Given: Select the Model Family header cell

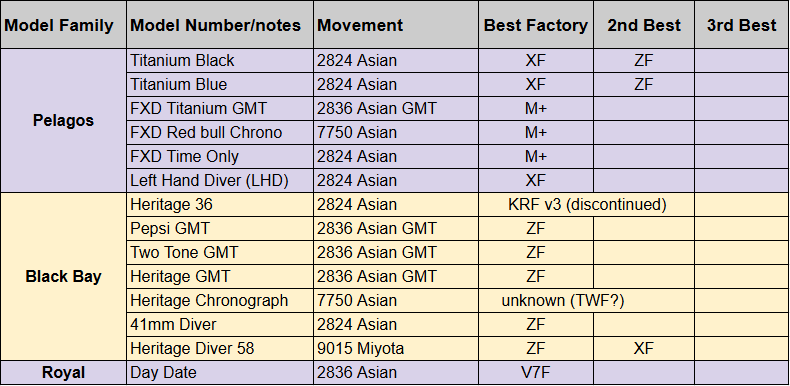Looking at the screenshot, I should pos(63,25).
